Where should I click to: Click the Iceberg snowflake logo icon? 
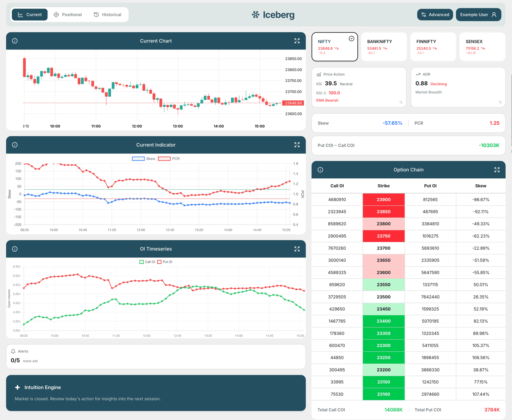(x=255, y=15)
